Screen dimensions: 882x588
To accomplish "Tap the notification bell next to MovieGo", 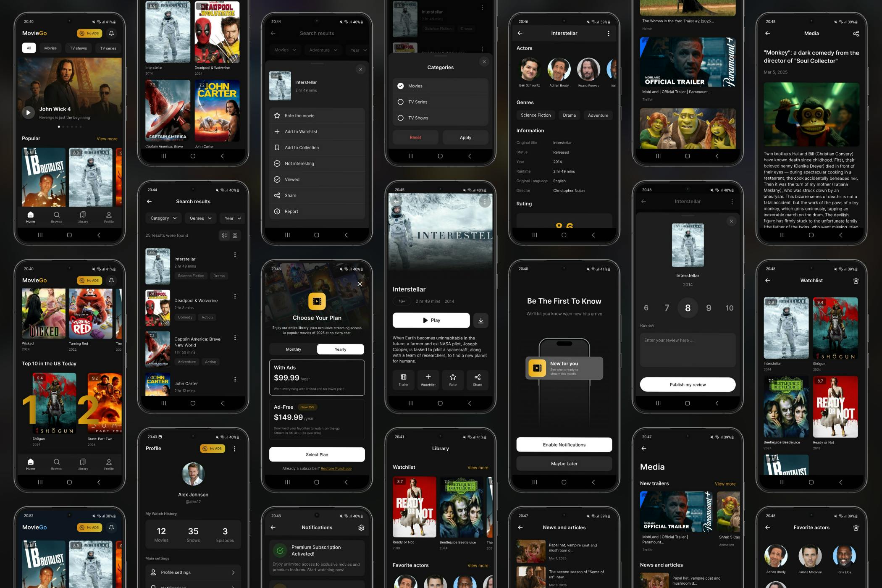I will (111, 33).
